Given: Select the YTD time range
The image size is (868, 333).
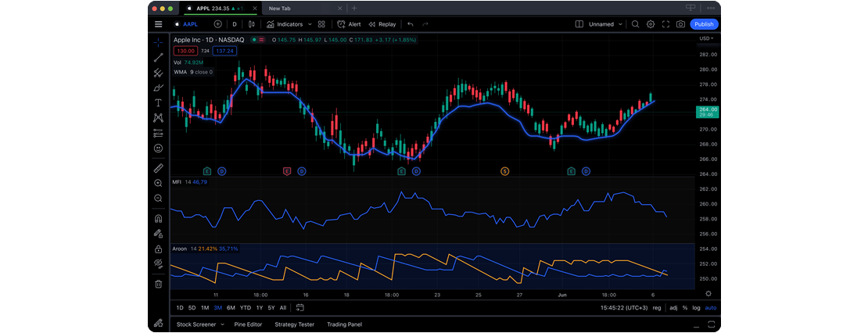Looking at the screenshot, I should (246, 308).
